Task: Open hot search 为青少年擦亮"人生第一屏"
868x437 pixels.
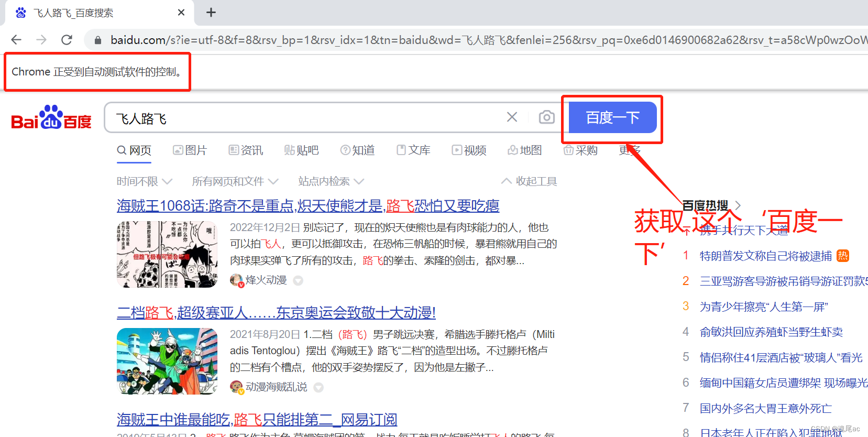Action: (764, 307)
